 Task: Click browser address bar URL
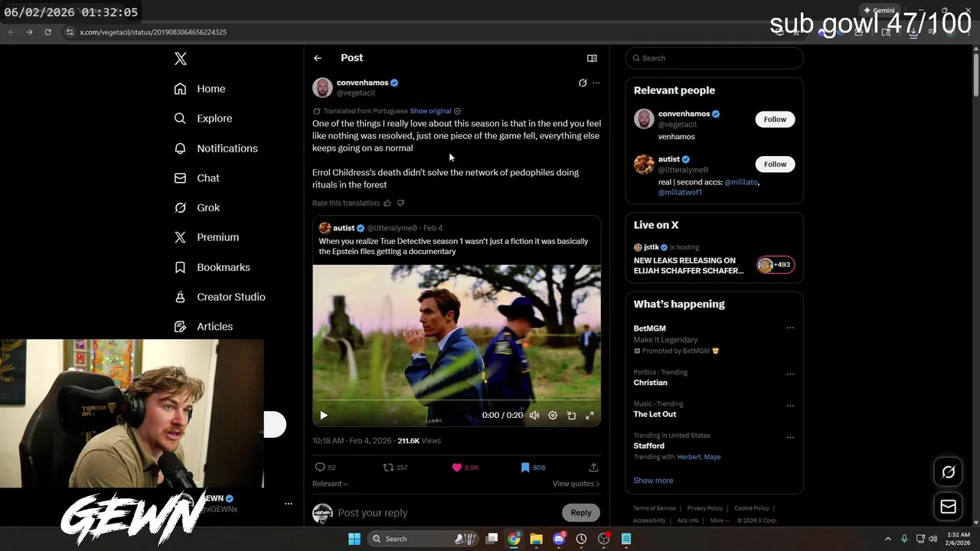[153, 32]
